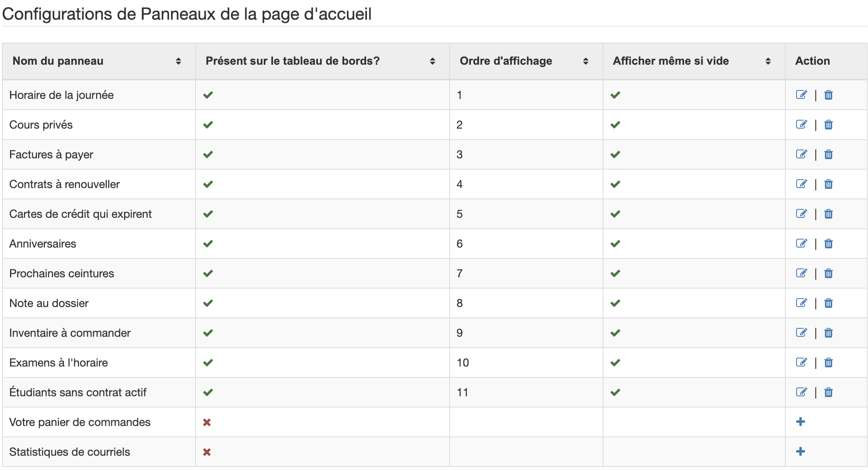Sort by Afficher même si vide column

768,61
